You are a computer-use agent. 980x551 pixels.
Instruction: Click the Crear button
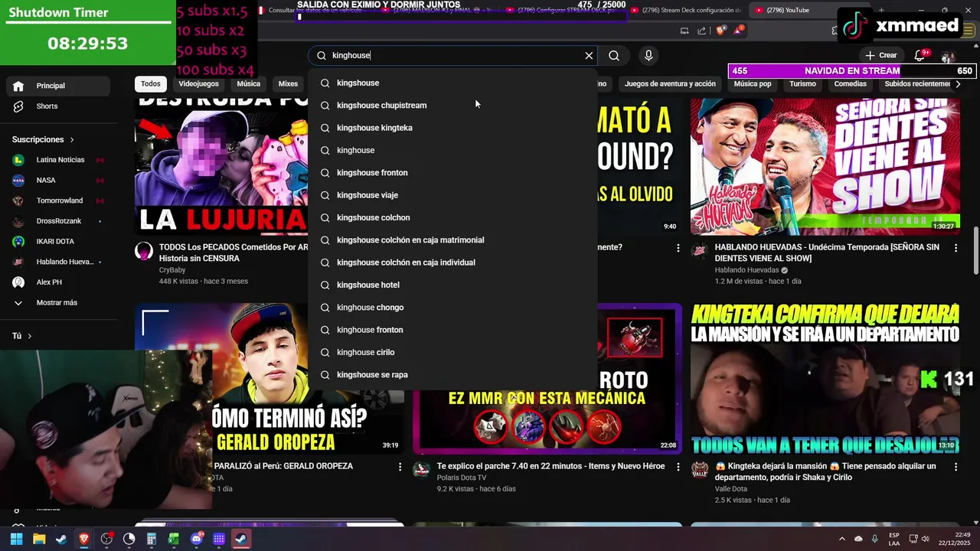pos(880,55)
